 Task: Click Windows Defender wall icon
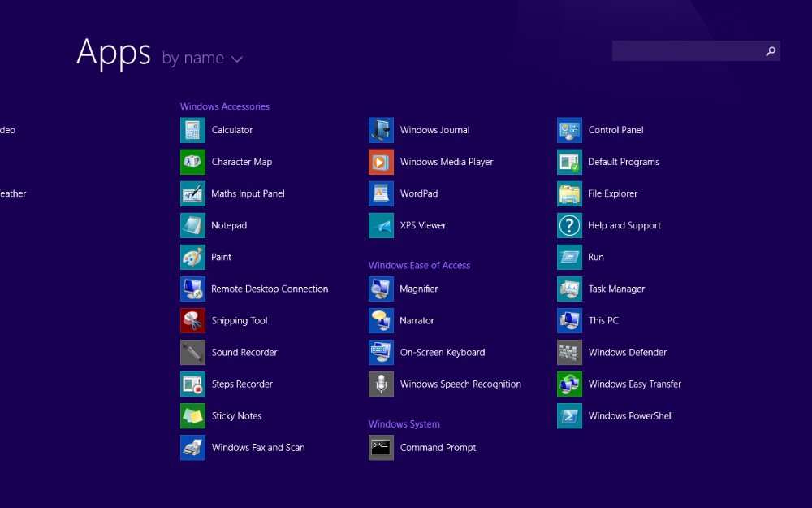coord(570,353)
